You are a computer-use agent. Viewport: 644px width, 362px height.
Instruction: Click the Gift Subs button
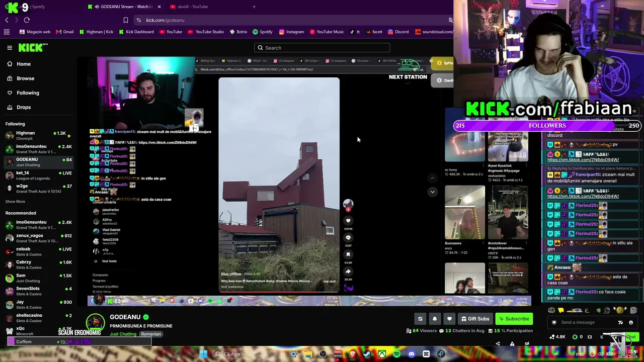tap(474, 319)
